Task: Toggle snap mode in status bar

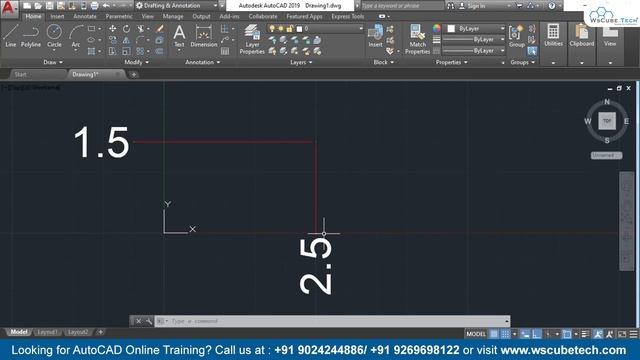Action: [x=506, y=334]
